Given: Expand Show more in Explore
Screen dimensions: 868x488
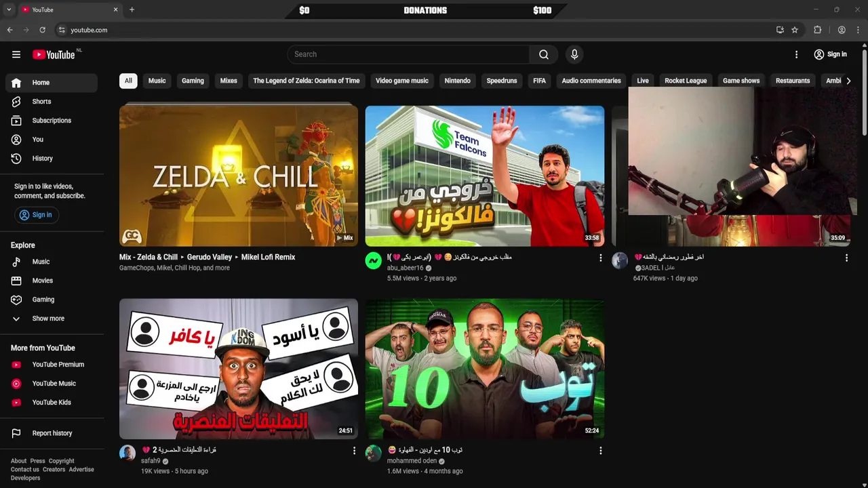Looking at the screenshot, I should click(x=52, y=319).
